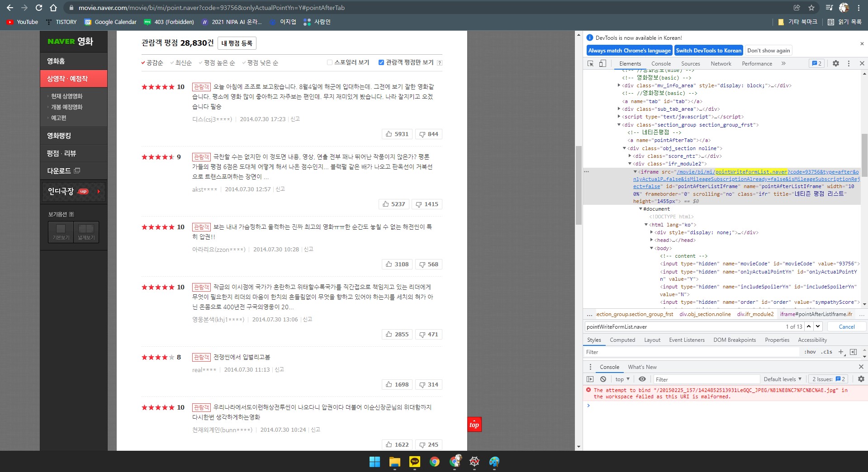
Task: Toggle .cls element classes button
Action: tap(826, 352)
